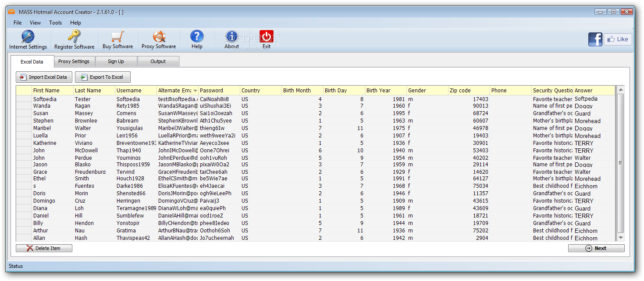The image size is (644, 281).
Task: Select last name cell 'Hendon'
Action: [x=94, y=223]
